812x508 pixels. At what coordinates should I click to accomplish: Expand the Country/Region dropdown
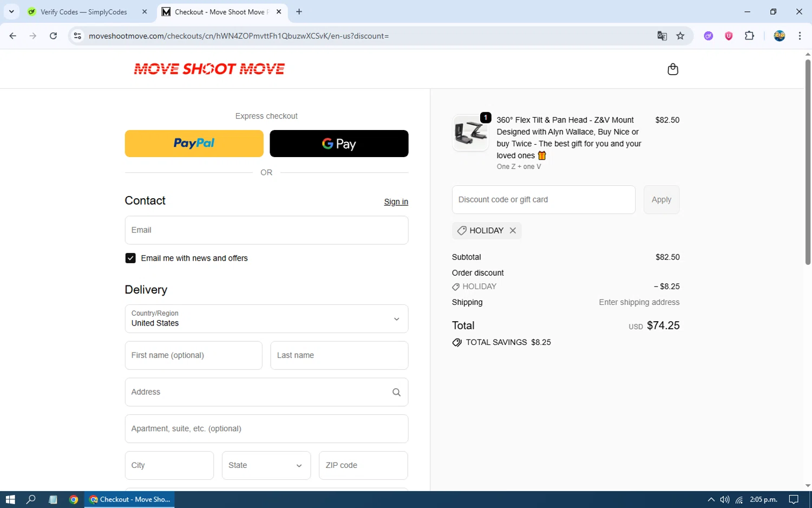point(266,319)
